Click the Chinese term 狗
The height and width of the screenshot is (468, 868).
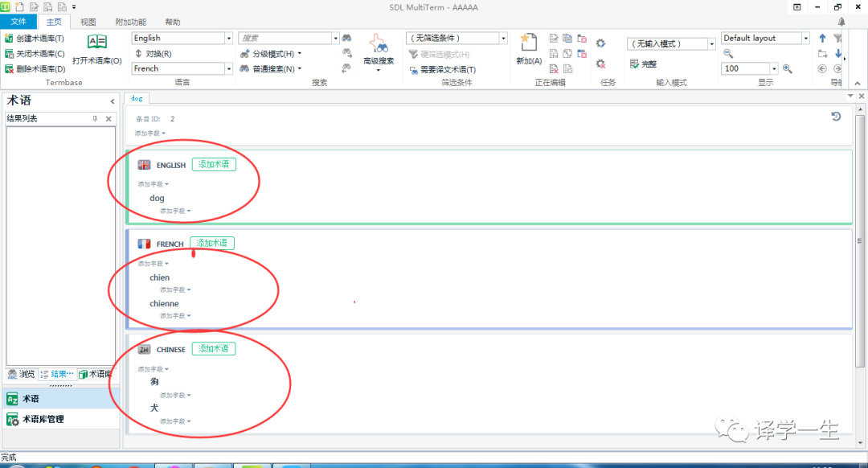tap(154, 381)
